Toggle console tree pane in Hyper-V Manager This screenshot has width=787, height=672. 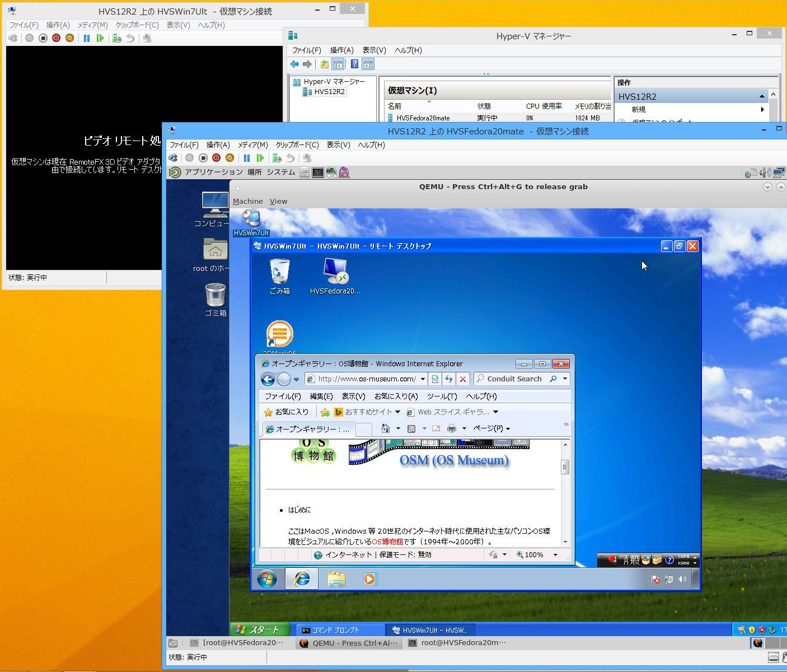338,64
